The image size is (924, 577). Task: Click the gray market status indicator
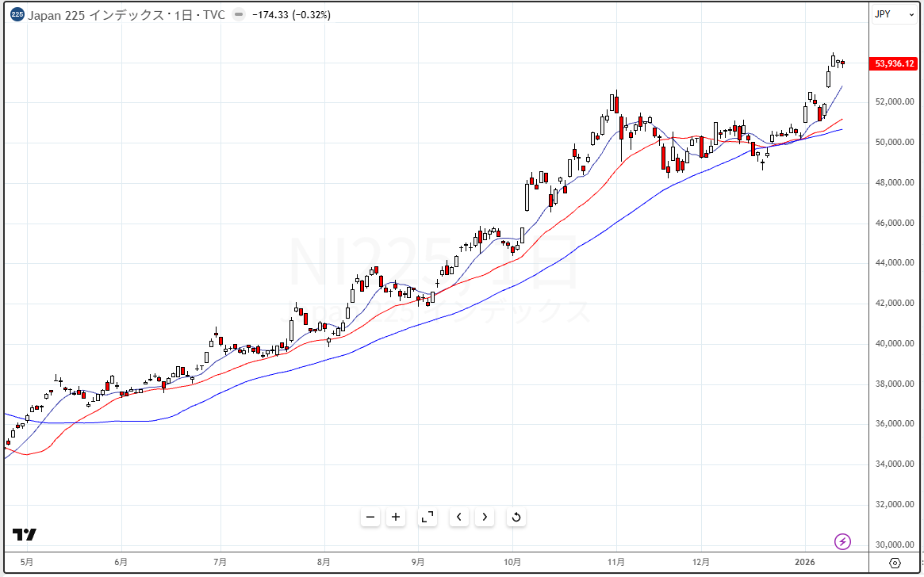pos(239,15)
